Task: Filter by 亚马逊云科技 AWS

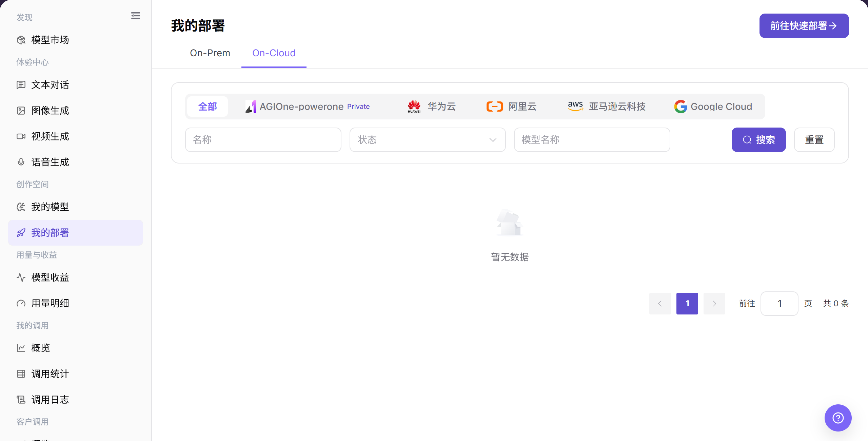Action: coord(606,107)
